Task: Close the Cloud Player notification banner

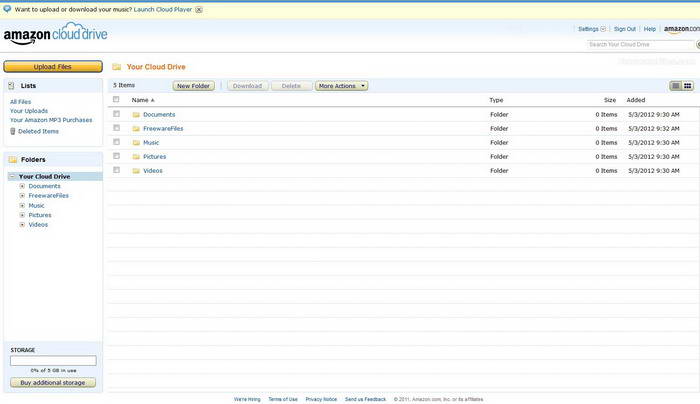Action: click(x=199, y=10)
